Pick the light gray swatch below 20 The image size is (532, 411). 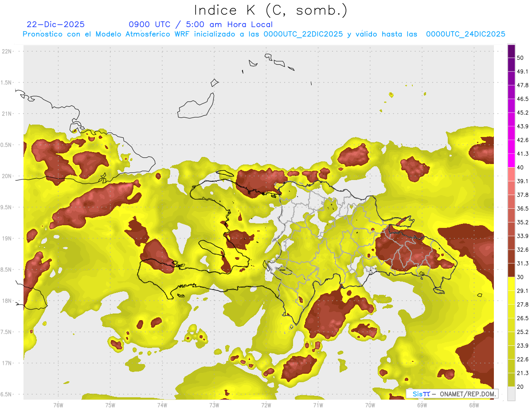coord(511,394)
